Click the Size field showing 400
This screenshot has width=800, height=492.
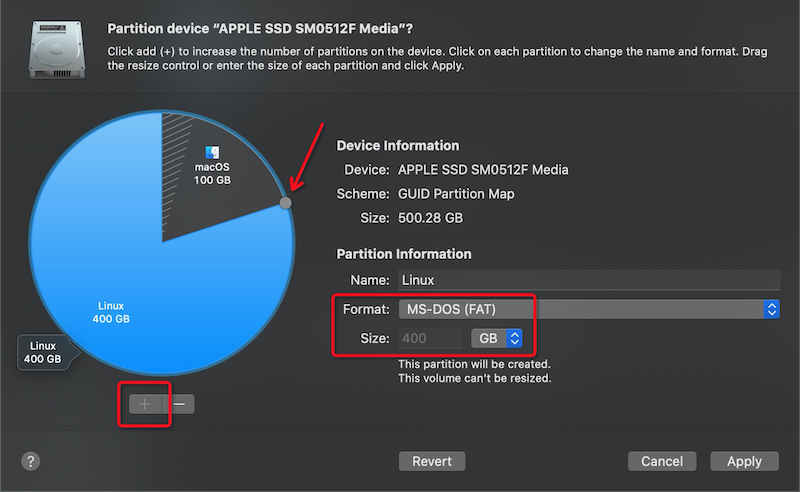click(x=432, y=339)
